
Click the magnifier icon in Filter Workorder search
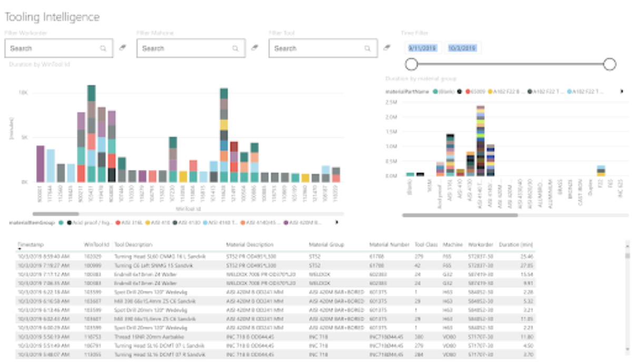[103, 48]
